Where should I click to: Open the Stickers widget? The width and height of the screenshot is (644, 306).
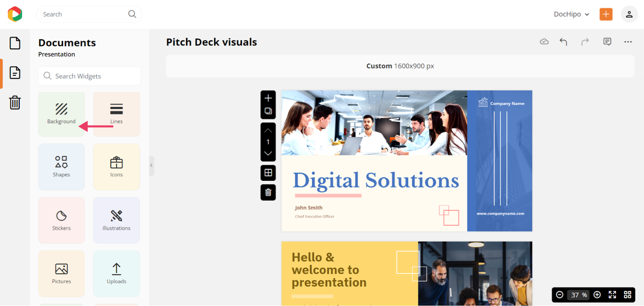[x=62, y=220]
